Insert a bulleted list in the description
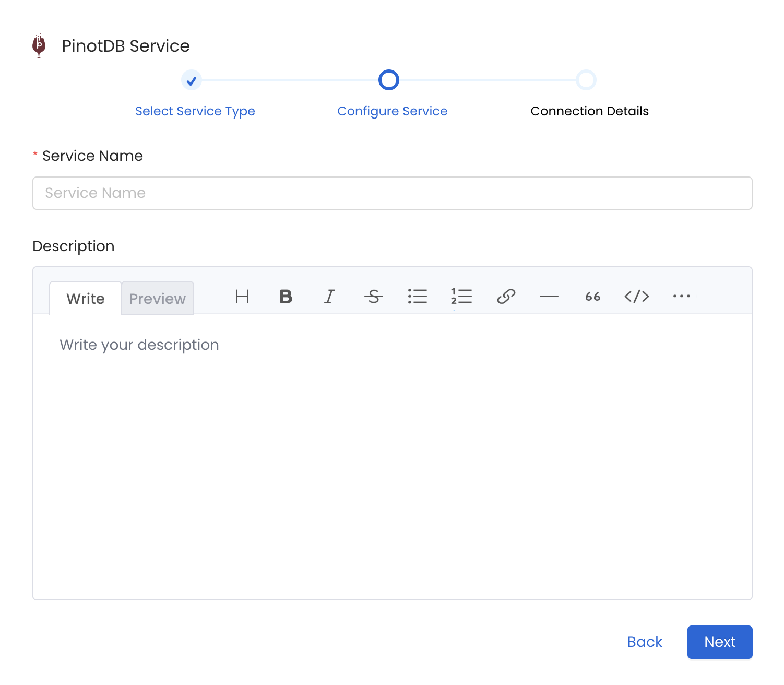Image resolution: width=784 pixels, height=685 pixels. [x=418, y=297]
